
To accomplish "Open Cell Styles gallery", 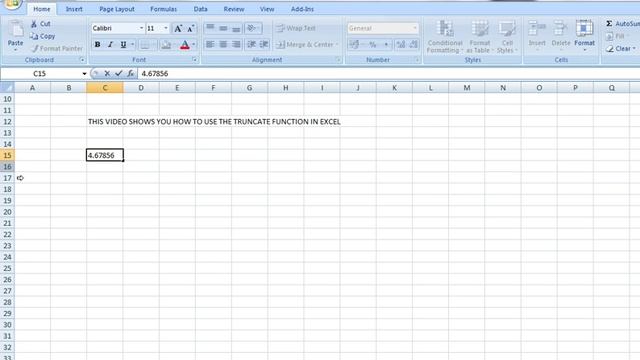I will click(x=507, y=37).
